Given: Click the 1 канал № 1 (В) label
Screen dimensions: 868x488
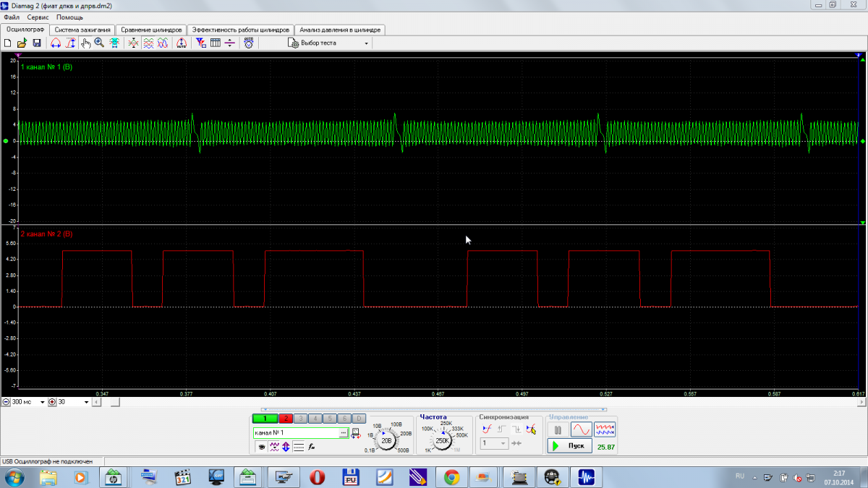Looking at the screenshot, I should [x=46, y=67].
